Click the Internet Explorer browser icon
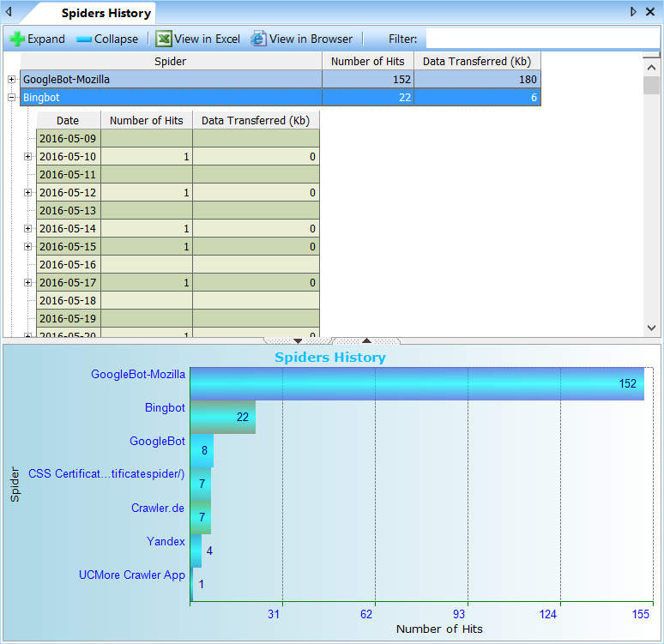This screenshot has width=664, height=644. click(258, 39)
